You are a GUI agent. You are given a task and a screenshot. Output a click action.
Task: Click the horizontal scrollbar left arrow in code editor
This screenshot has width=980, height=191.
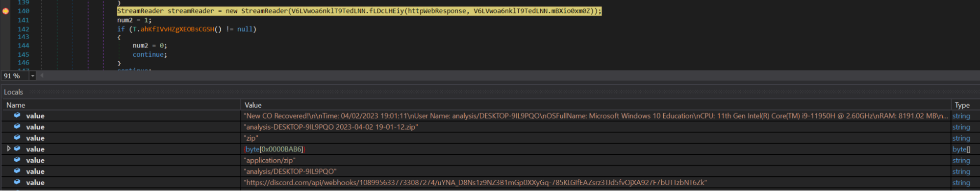coord(42,76)
